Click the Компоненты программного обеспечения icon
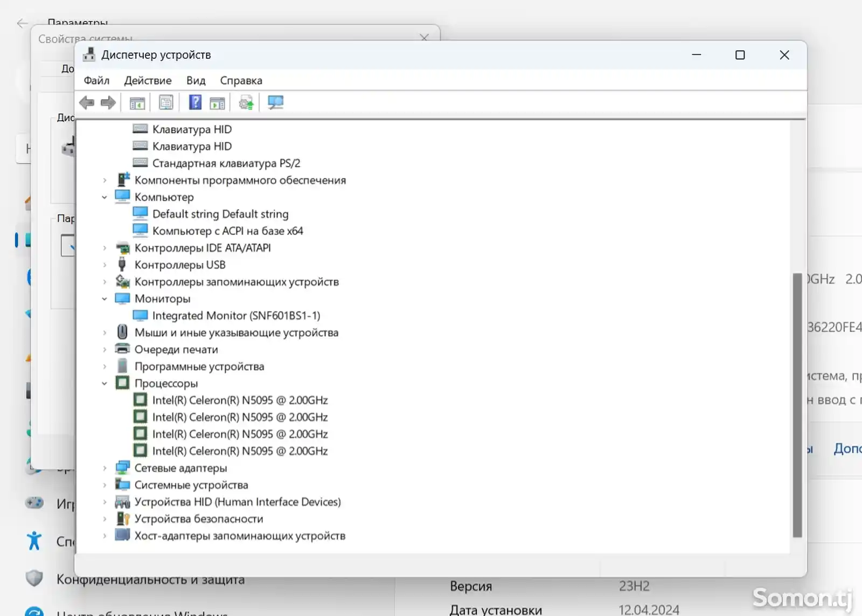Image resolution: width=862 pixels, height=616 pixels. click(123, 179)
